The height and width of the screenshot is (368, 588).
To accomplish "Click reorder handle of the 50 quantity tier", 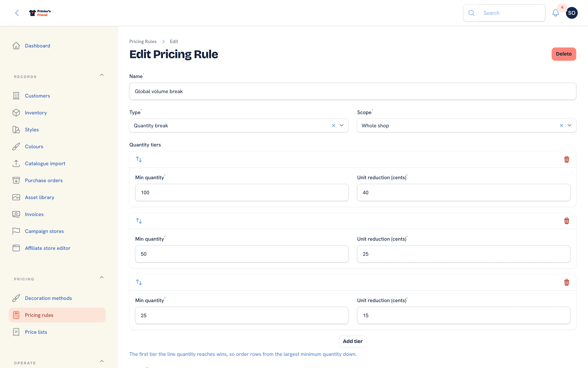I will pos(139,221).
